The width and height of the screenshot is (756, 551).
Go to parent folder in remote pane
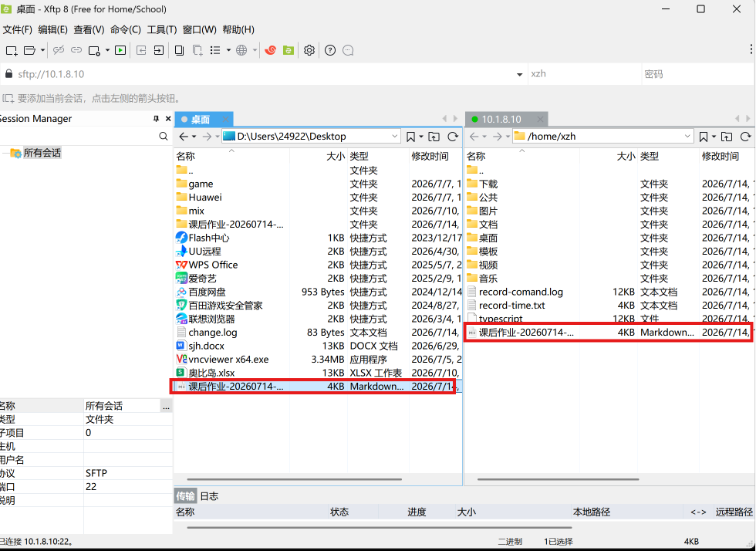727,137
